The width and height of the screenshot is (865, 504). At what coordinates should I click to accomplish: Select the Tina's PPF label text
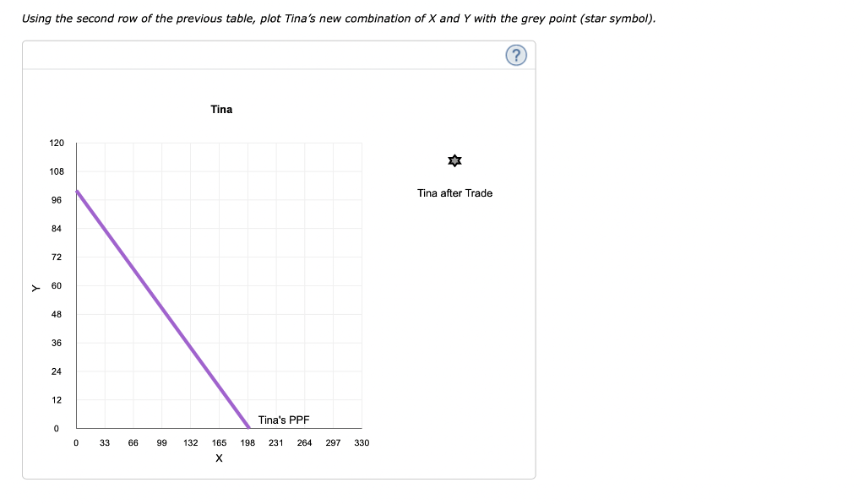pyautogui.click(x=284, y=419)
